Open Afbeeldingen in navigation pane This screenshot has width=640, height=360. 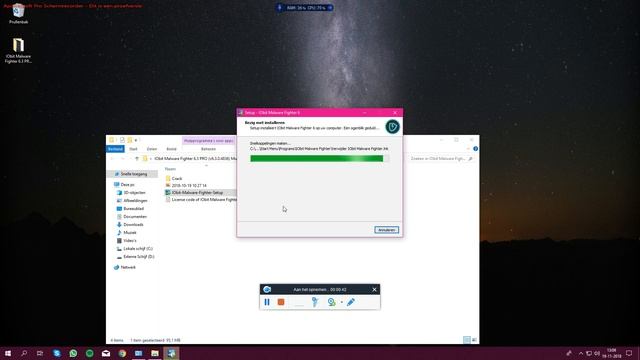click(135, 200)
